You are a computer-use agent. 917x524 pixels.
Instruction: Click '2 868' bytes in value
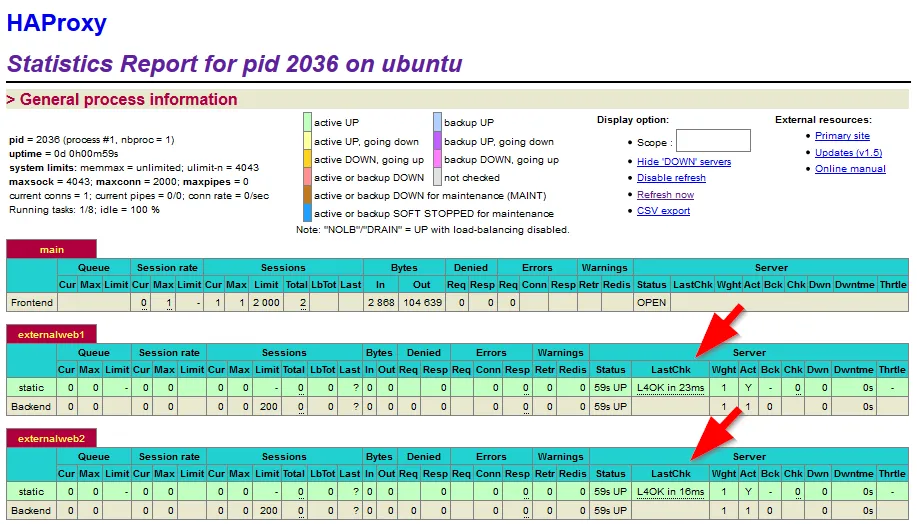pyautogui.click(x=381, y=303)
